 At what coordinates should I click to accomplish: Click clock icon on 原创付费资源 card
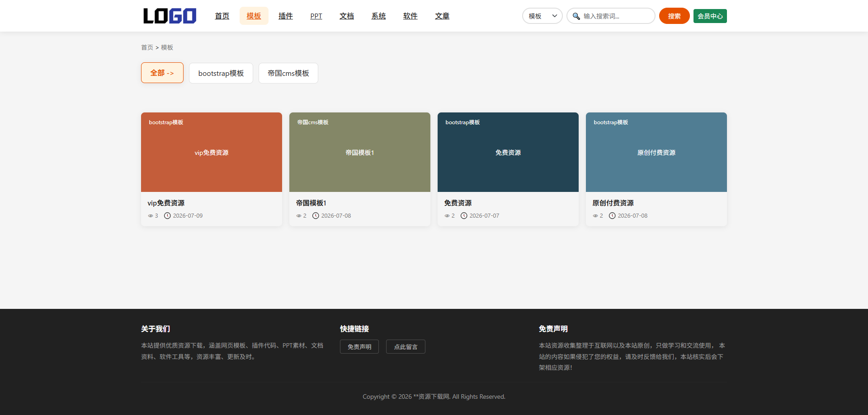click(x=612, y=216)
